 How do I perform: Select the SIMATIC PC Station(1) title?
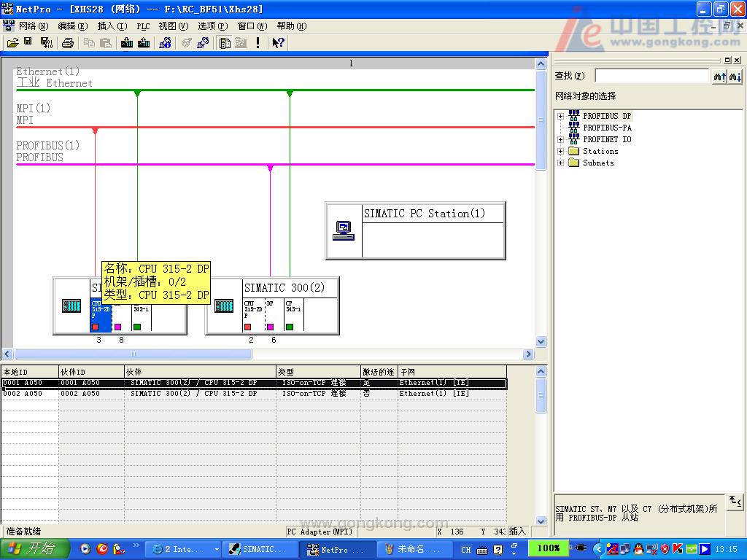click(x=425, y=214)
